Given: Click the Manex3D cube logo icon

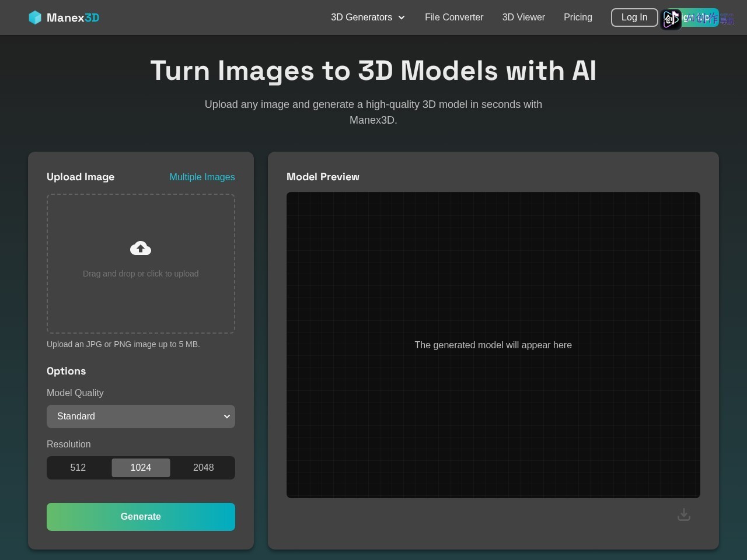Looking at the screenshot, I should (35, 17).
